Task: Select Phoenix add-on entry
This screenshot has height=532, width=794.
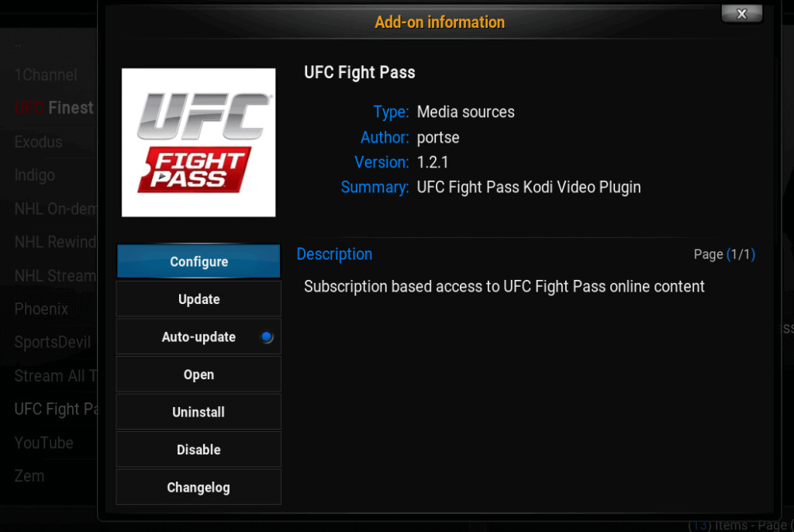Action: (41, 309)
